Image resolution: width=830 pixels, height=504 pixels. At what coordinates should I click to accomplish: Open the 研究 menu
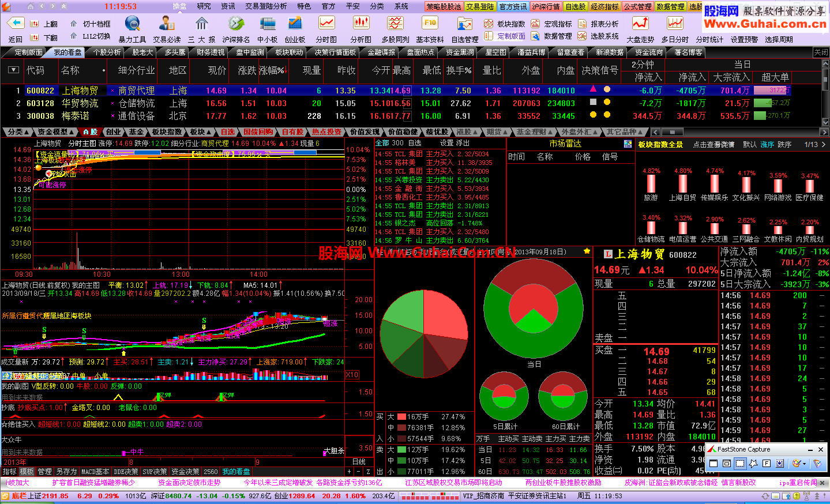tap(204, 6)
